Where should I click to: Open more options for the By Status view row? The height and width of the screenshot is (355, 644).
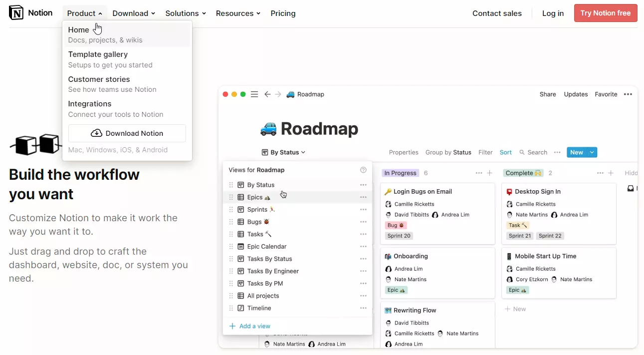(363, 185)
